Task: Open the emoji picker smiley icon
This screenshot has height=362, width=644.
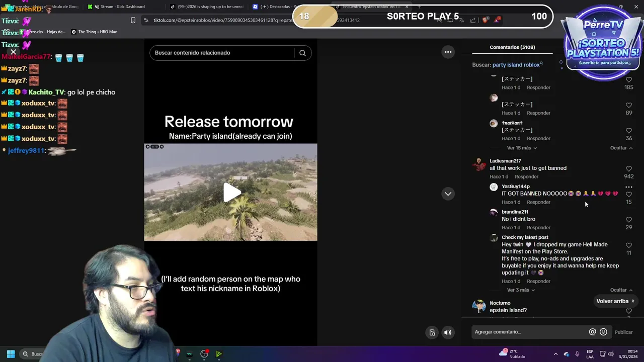Action: tap(603, 332)
